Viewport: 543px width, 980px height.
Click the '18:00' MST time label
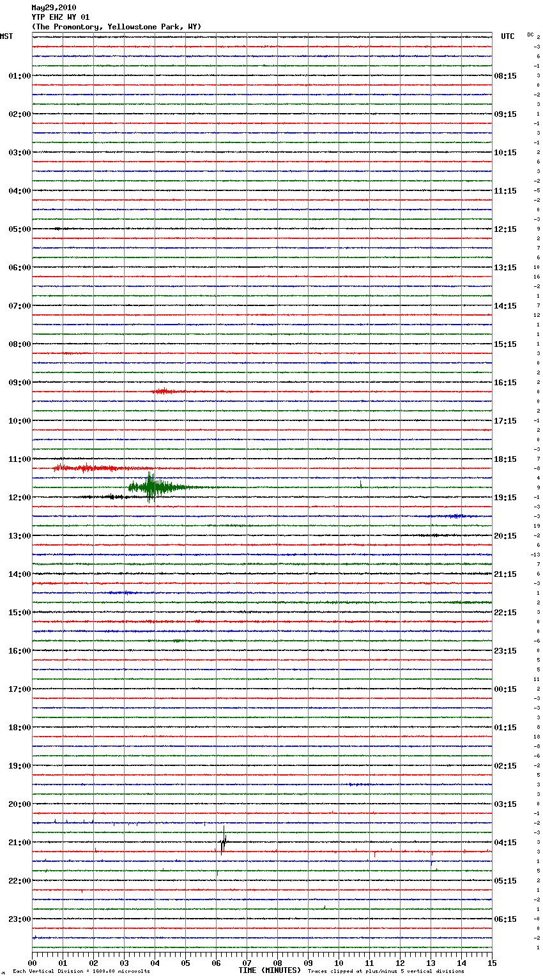[x=19, y=728]
